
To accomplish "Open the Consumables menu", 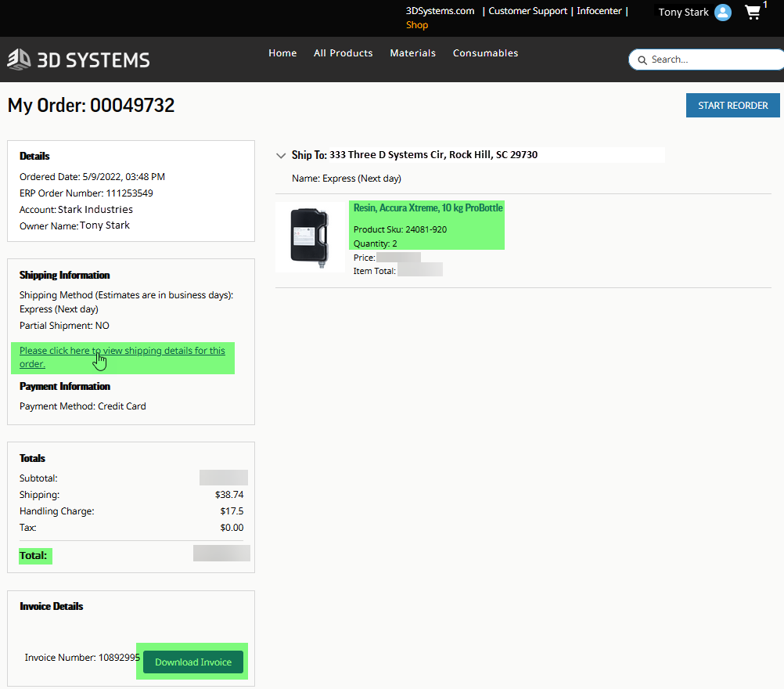I will pos(485,52).
